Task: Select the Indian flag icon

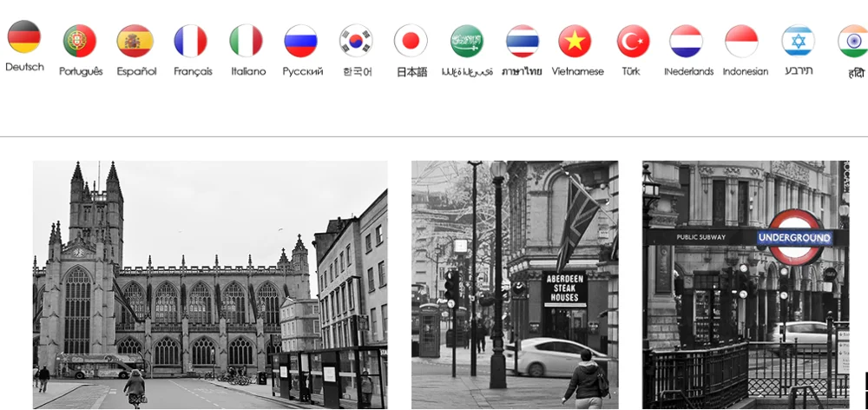Action: tap(853, 41)
